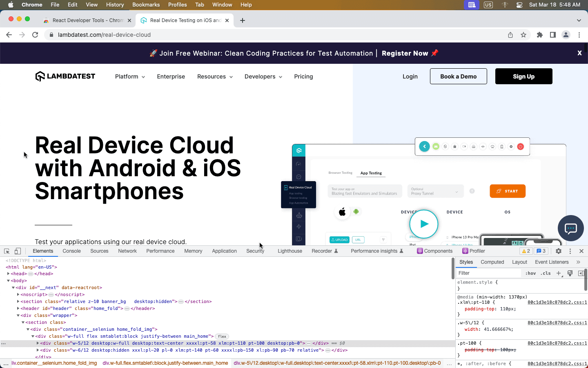Select the Apple OS icon in preview
The height and width of the screenshot is (368, 588).
342,212
